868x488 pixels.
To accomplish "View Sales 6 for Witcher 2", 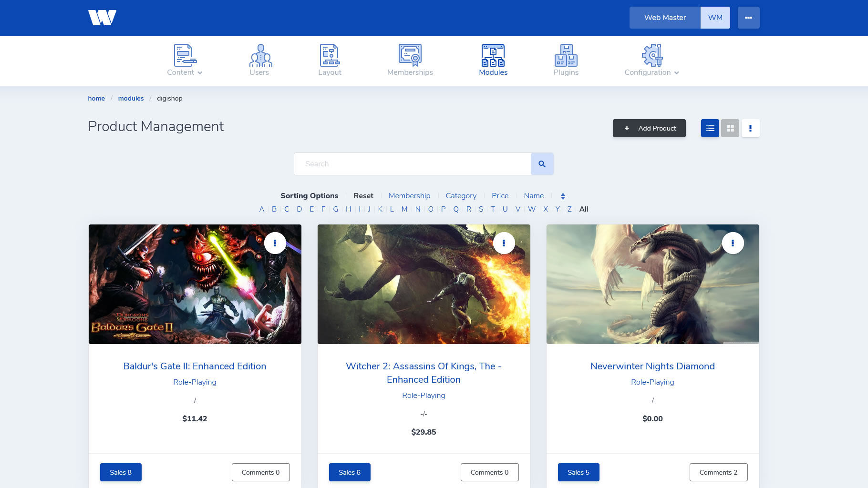I will click(x=350, y=472).
